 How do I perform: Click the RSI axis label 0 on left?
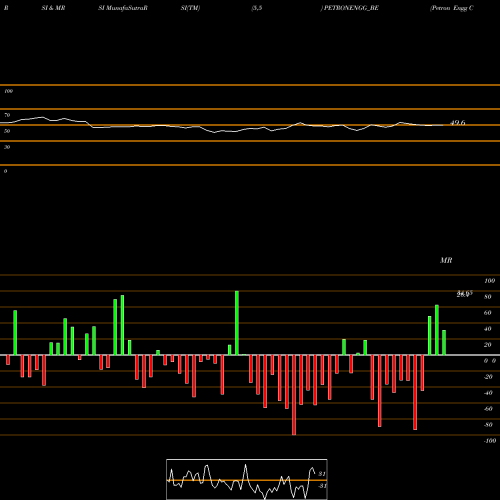5,171
